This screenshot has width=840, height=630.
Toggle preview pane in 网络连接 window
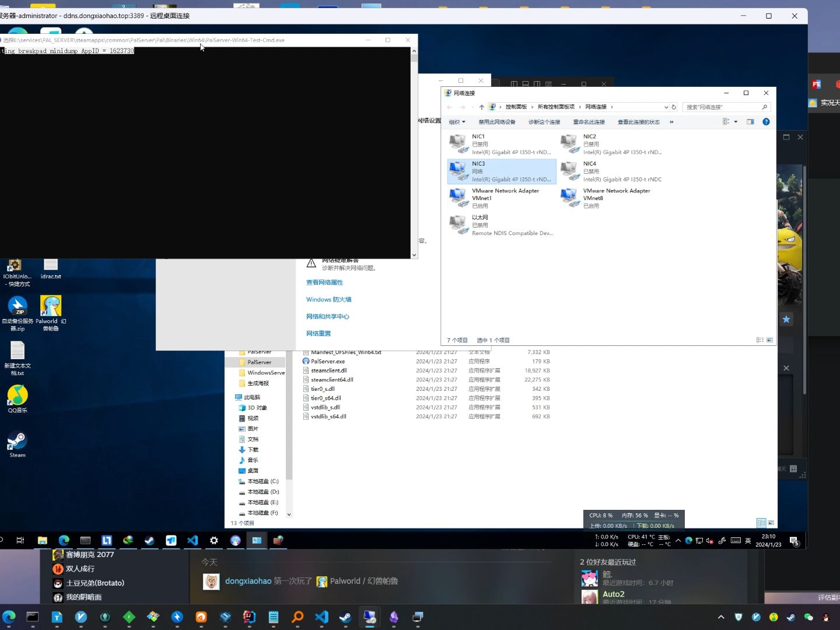(x=750, y=122)
